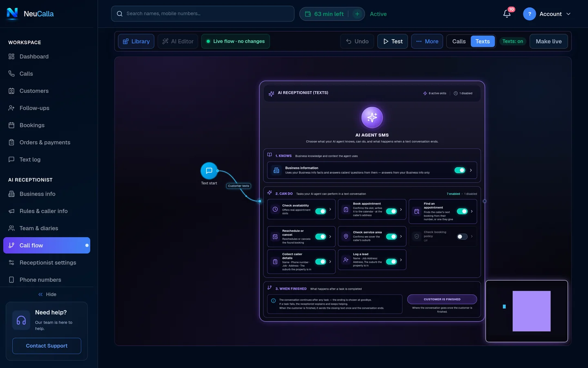Click Contact Support
The width and height of the screenshot is (588, 368).
[x=47, y=346]
